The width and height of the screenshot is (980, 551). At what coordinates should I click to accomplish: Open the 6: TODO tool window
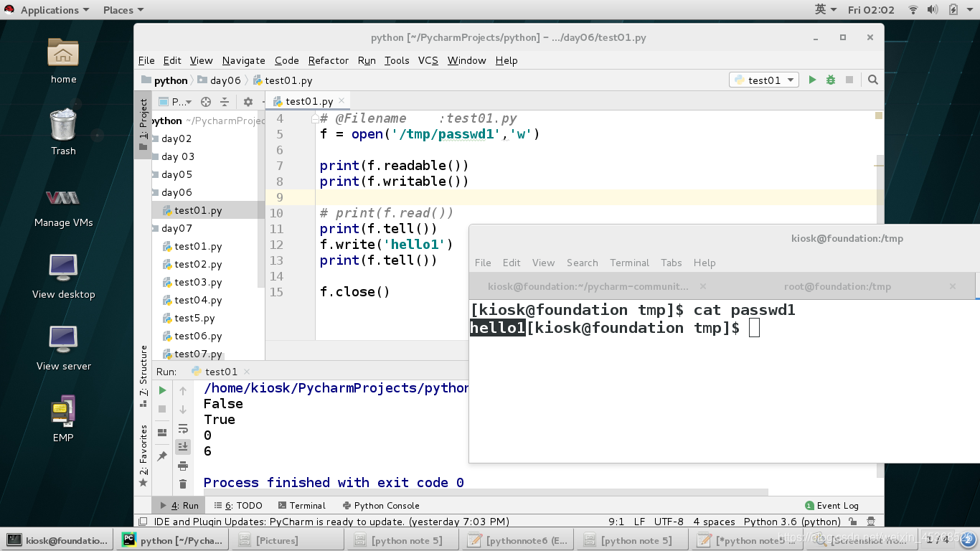(238, 506)
